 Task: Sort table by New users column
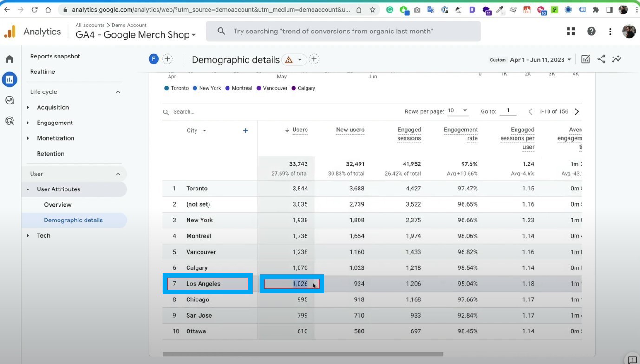pyautogui.click(x=350, y=130)
